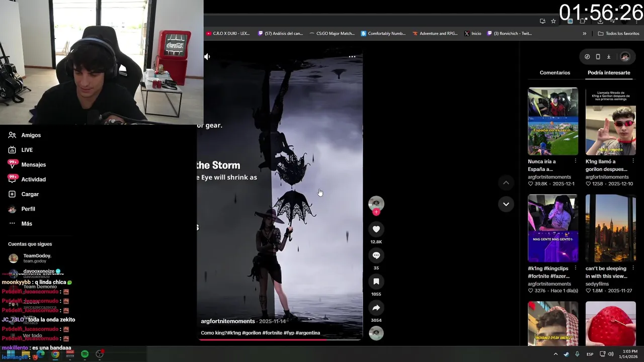644x362 pixels.
Task: Open the X Inicio bookmark
Action: [x=473, y=34]
